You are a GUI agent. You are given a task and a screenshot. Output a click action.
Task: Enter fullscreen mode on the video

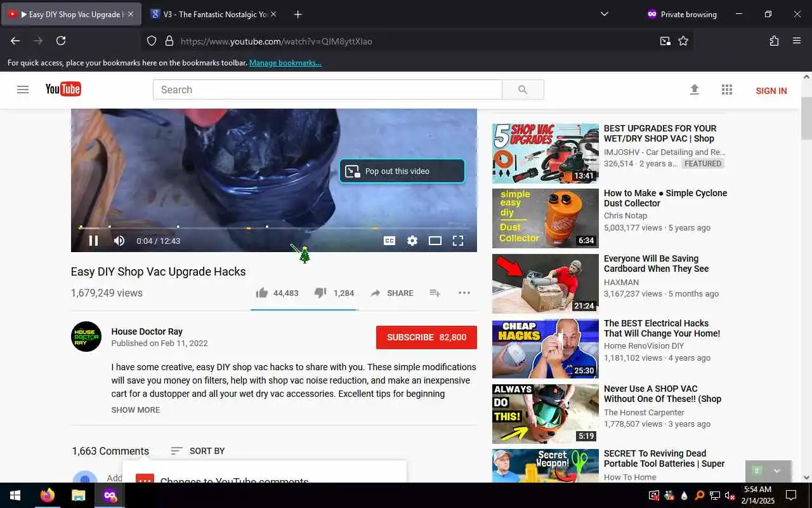point(457,241)
